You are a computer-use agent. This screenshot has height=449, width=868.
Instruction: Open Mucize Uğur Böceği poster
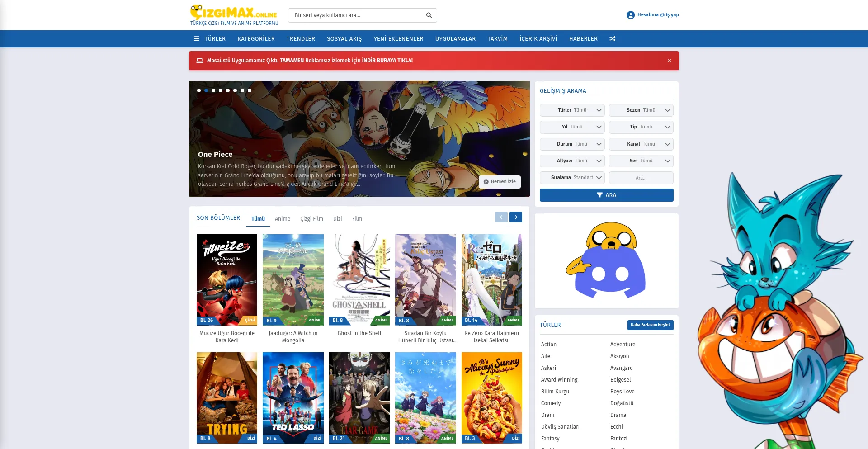[227, 280]
